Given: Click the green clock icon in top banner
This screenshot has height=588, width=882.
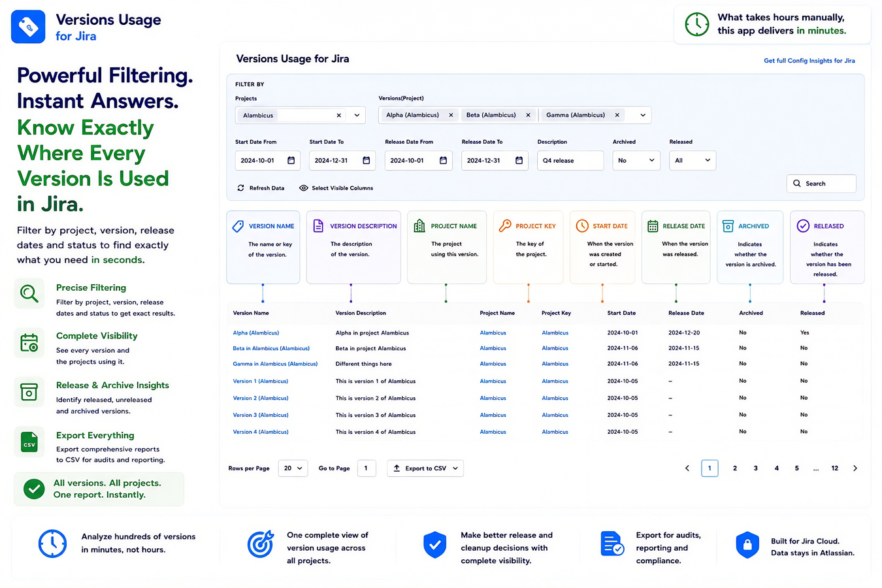Looking at the screenshot, I should [696, 24].
